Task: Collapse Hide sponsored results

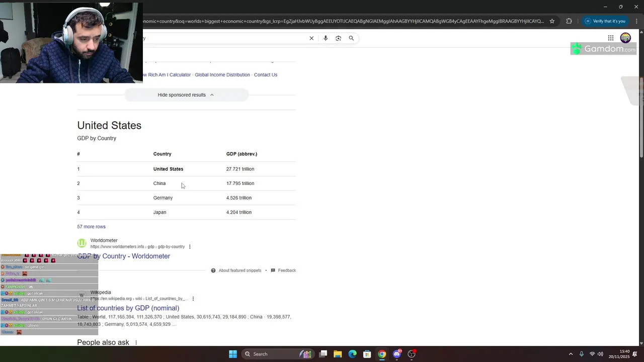Action: pos(186,95)
